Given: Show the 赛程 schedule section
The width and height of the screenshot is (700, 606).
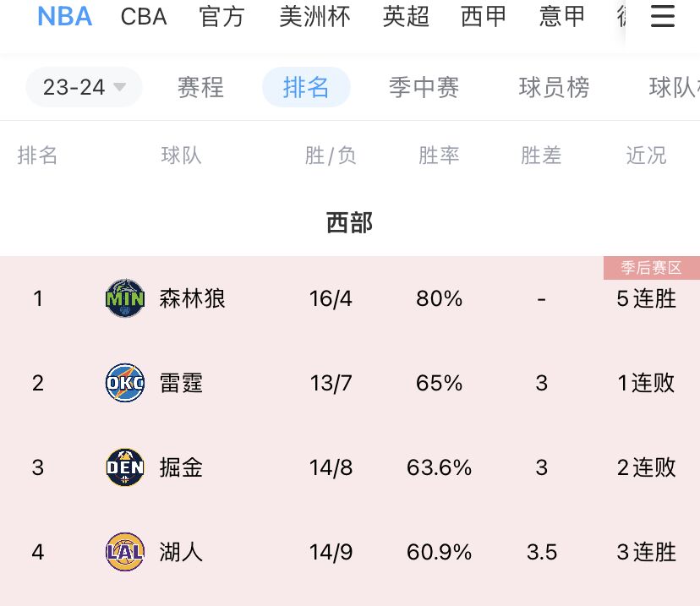Looking at the screenshot, I should (x=200, y=87).
